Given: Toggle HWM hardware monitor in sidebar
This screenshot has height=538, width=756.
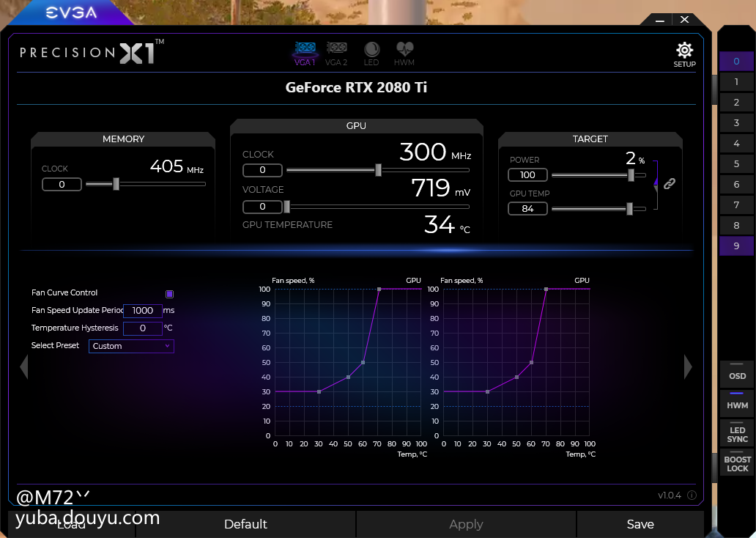Looking at the screenshot, I should pyautogui.click(x=737, y=402).
